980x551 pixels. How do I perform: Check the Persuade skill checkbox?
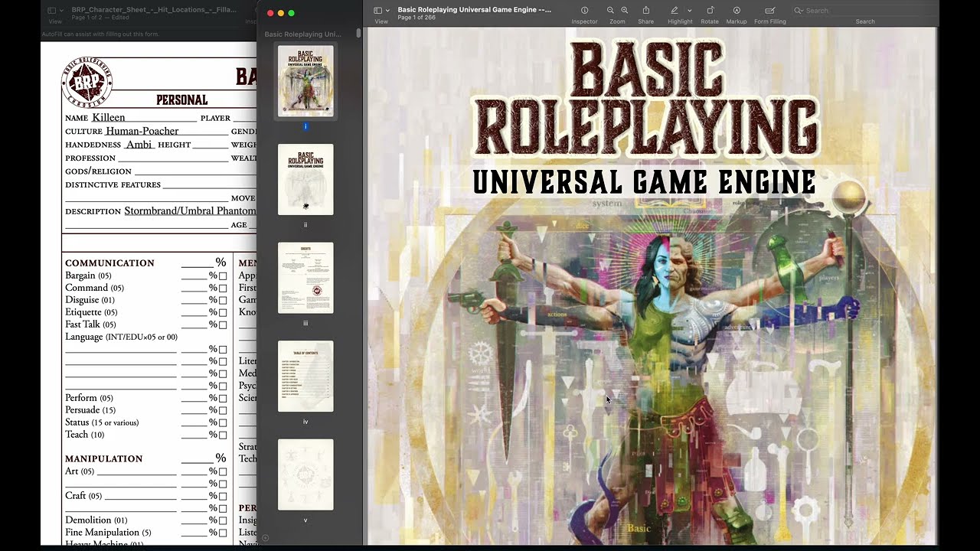point(223,411)
